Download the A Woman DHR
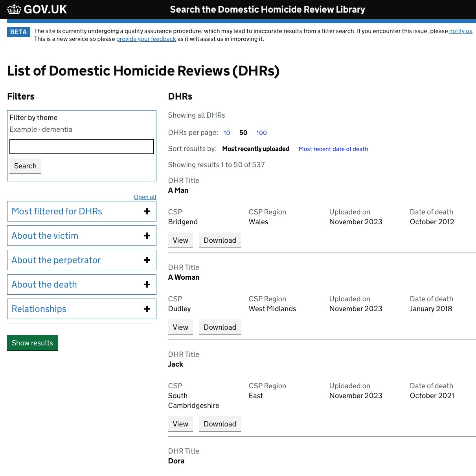 (220, 327)
